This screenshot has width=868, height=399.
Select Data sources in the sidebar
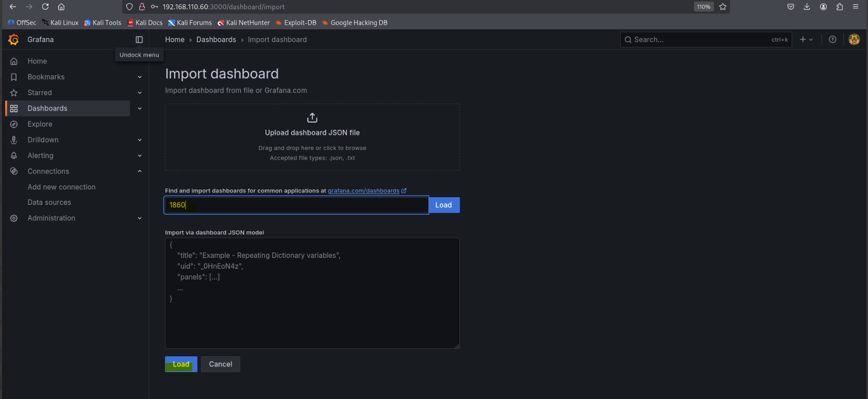[49, 202]
